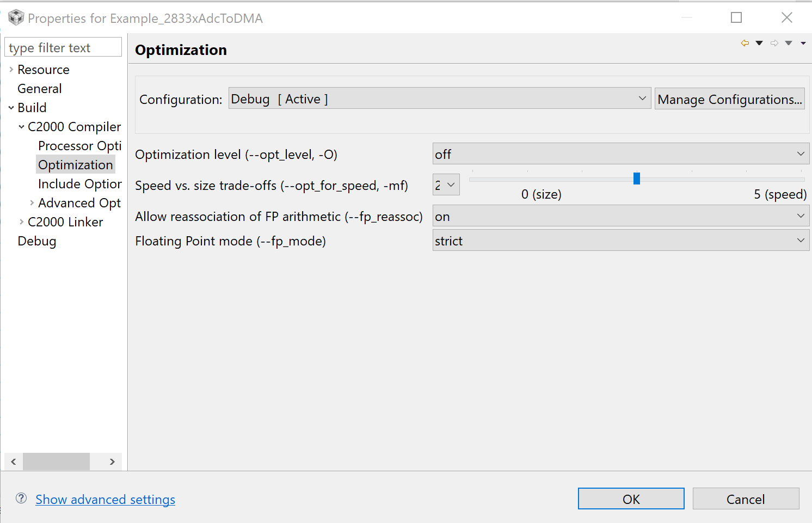Open the forward history dropdown arrow
This screenshot has width=812, height=523.
tap(789, 43)
